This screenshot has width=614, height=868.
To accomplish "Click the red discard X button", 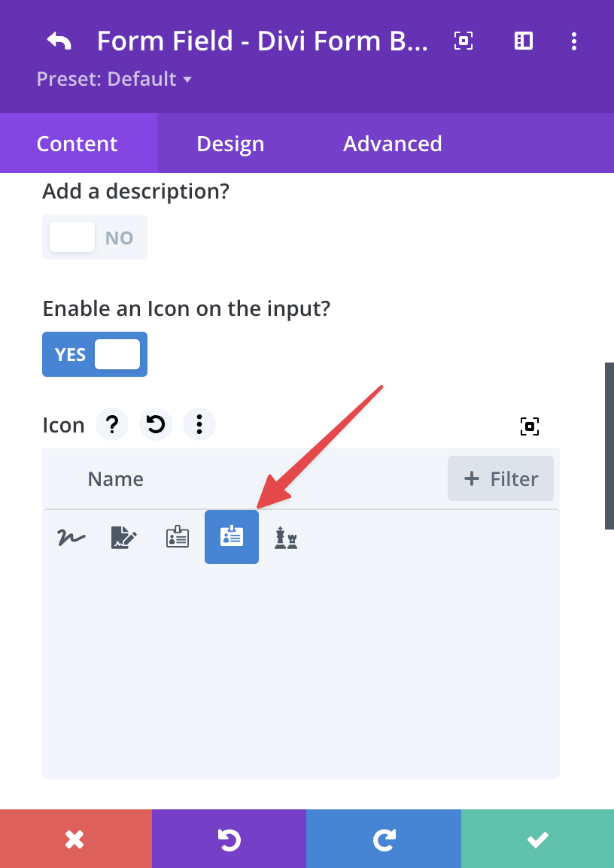I will [76, 839].
